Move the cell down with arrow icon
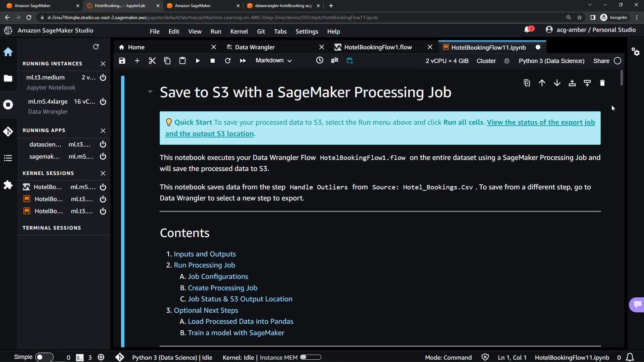 point(557,83)
